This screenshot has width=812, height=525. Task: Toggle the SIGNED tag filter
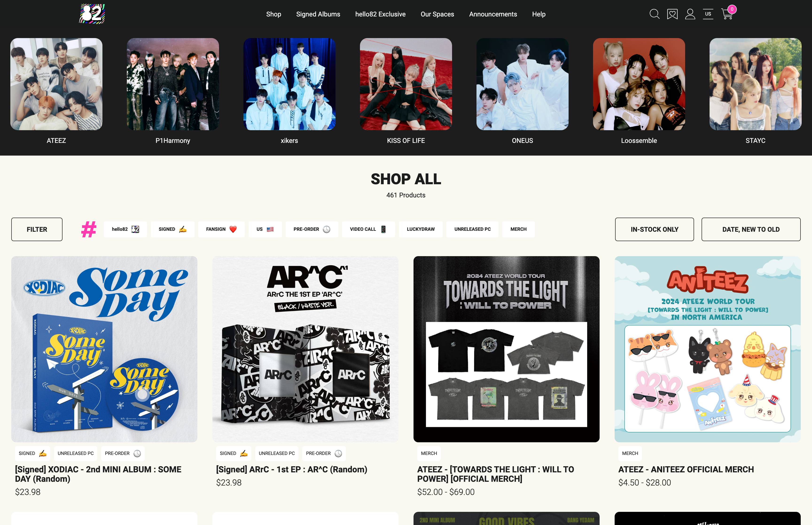172,229
